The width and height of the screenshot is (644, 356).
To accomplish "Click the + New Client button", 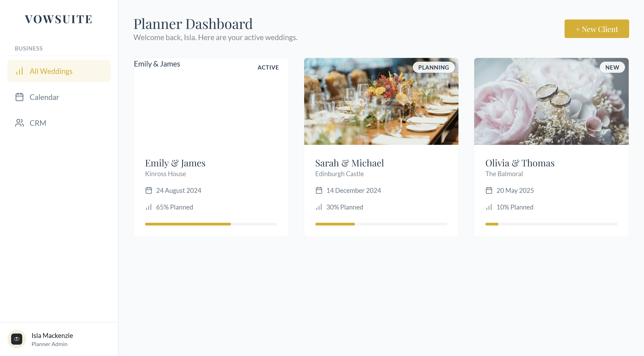I will (x=597, y=29).
